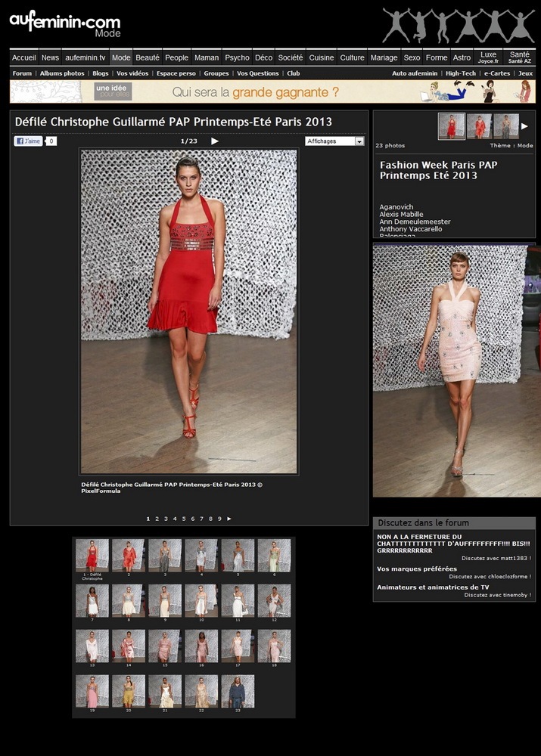Screen dimensions: 541x756
Task: Open the Beauté menu tab
Action: (148, 57)
